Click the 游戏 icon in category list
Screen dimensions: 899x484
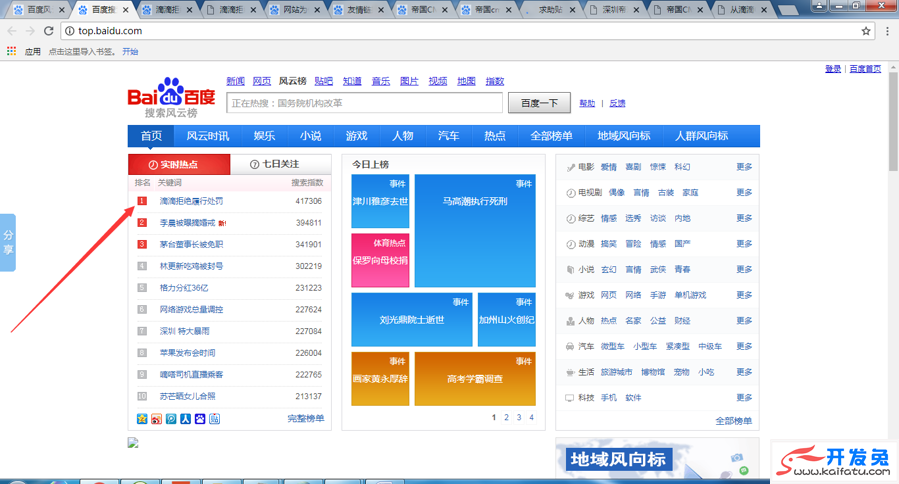[x=570, y=295]
